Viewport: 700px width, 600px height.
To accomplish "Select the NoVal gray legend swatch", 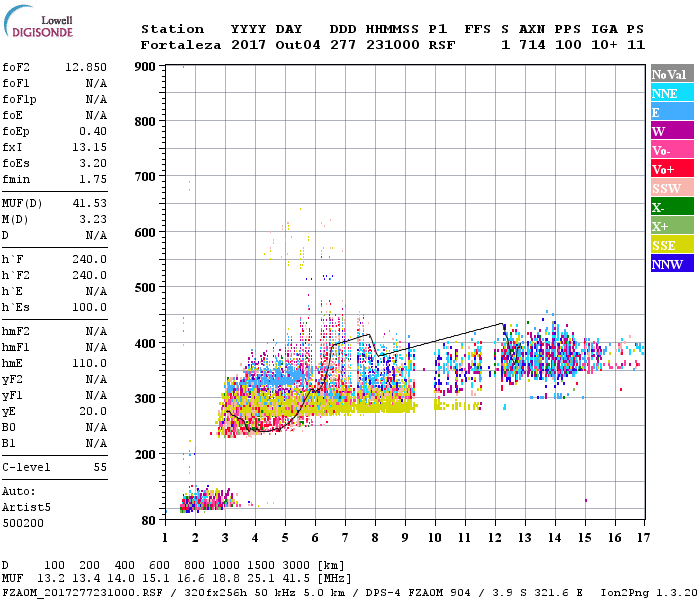I will pyautogui.click(x=671, y=74).
